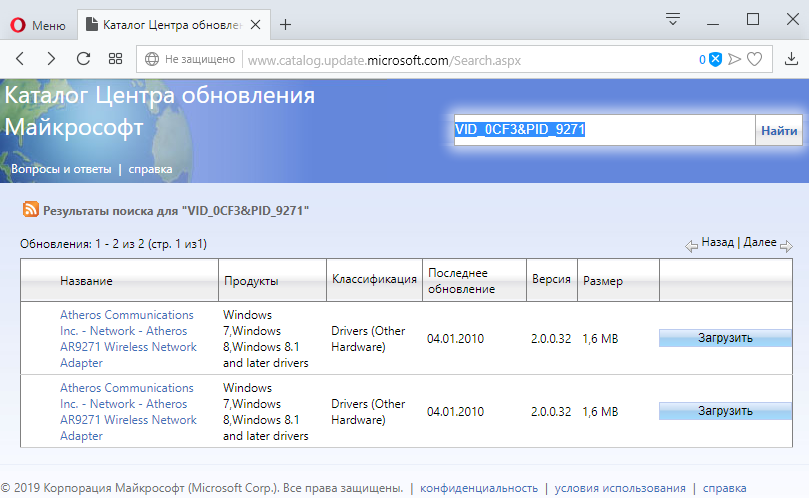
Task: Click the right arrow icon beside Далее
Action: pyautogui.click(x=786, y=246)
